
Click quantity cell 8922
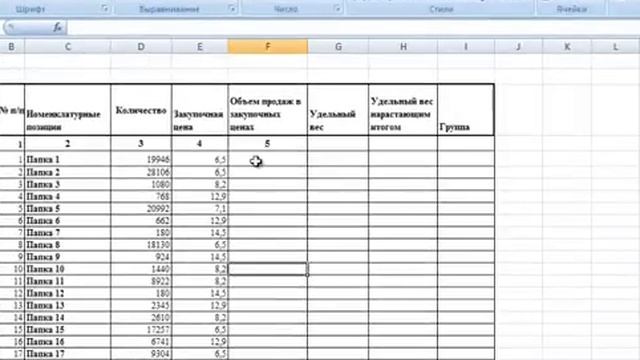(x=141, y=281)
